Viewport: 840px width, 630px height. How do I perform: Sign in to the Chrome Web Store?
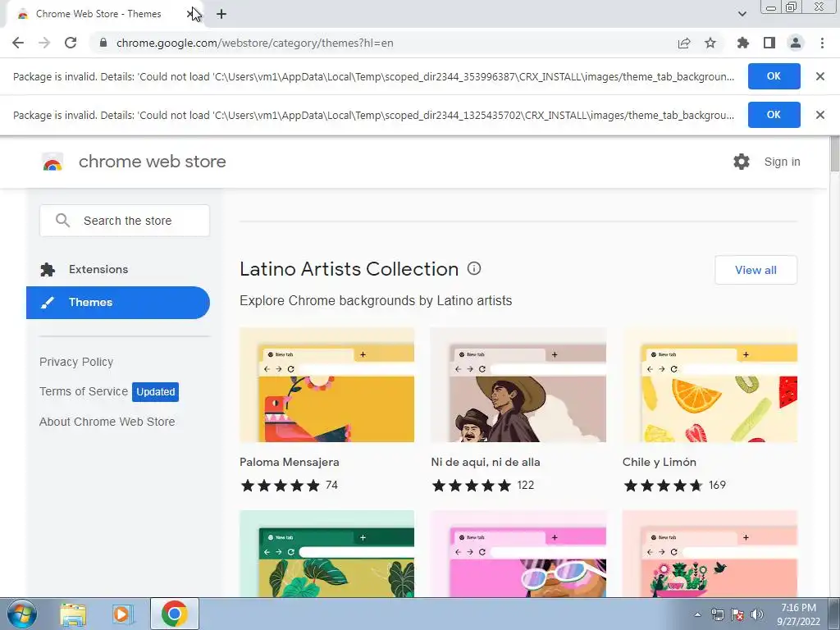tap(782, 162)
